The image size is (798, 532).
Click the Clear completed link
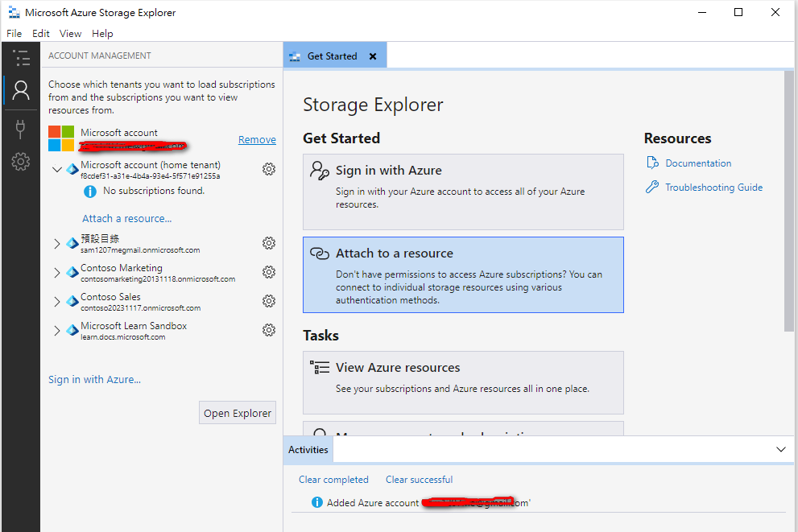pyautogui.click(x=333, y=480)
